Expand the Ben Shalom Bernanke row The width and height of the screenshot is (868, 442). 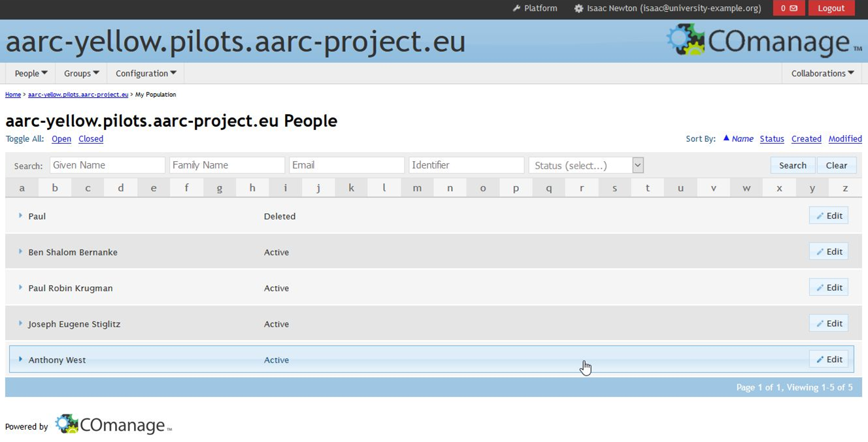pyautogui.click(x=21, y=252)
